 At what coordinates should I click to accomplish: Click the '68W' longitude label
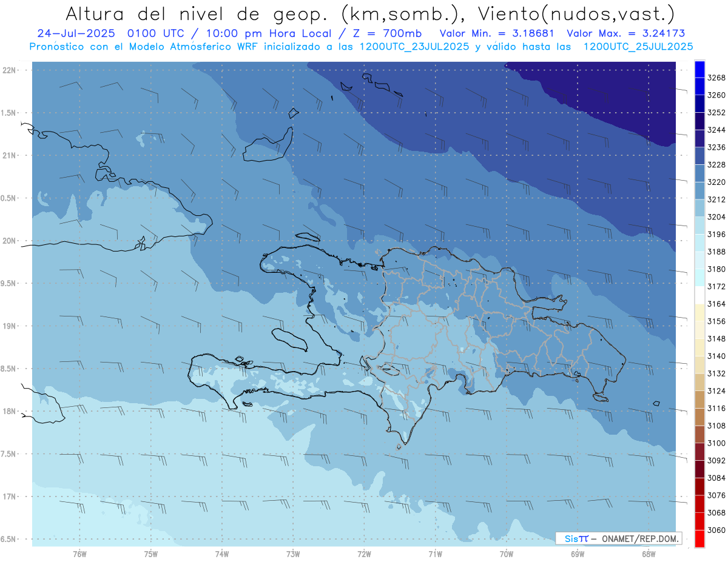(649, 554)
